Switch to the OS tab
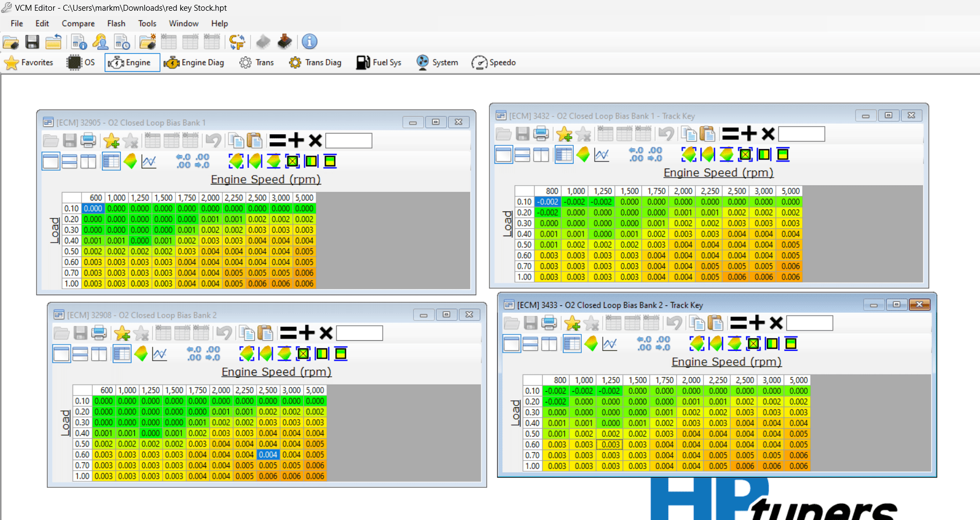Viewport: 980px width, 520px height. coord(81,63)
